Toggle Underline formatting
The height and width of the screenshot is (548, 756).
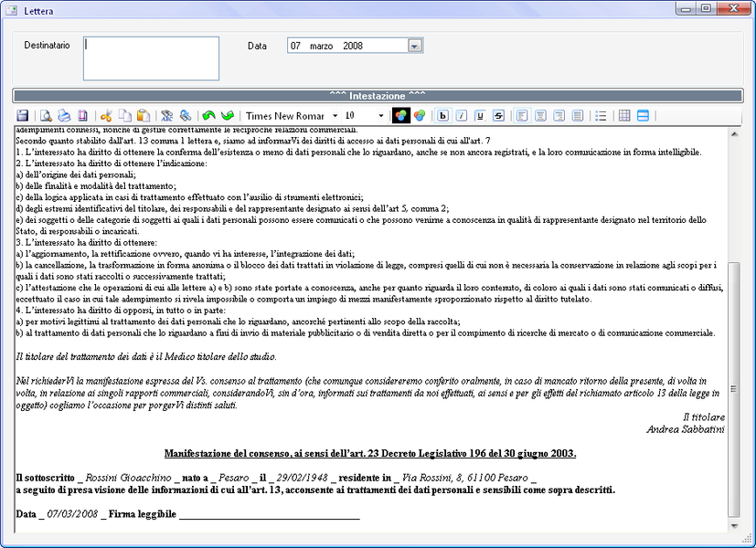(x=480, y=116)
